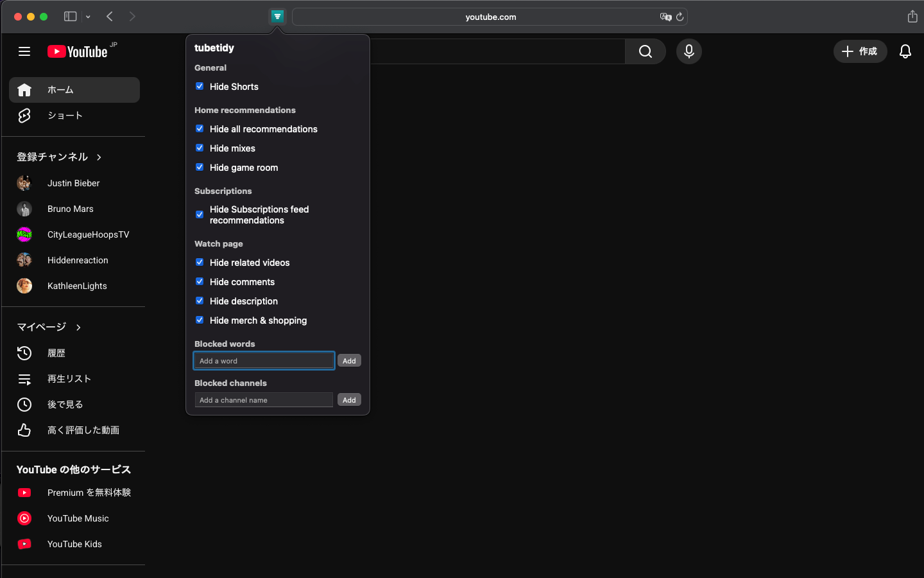Click the youtube.com address bar
924x578 pixels.
pos(490,17)
